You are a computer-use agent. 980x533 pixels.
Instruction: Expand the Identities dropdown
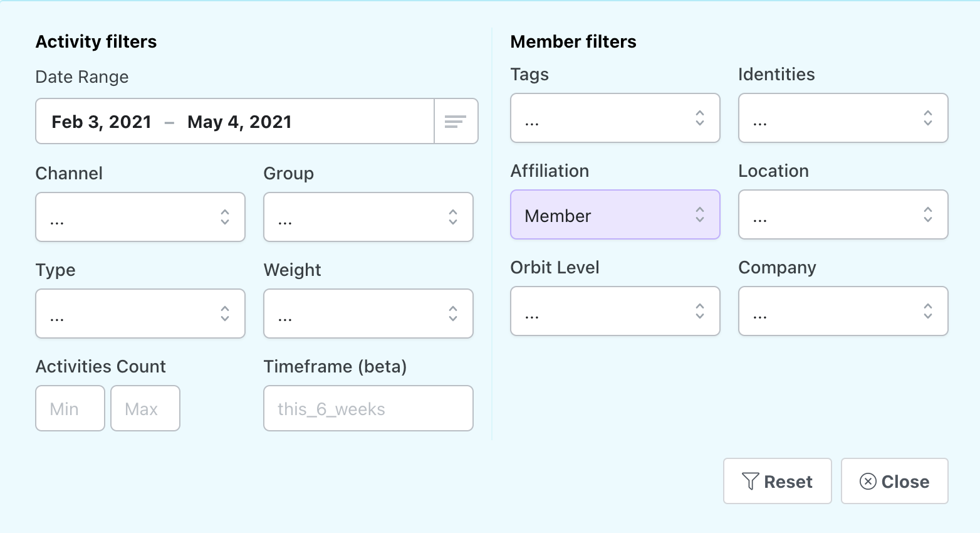[x=843, y=118]
